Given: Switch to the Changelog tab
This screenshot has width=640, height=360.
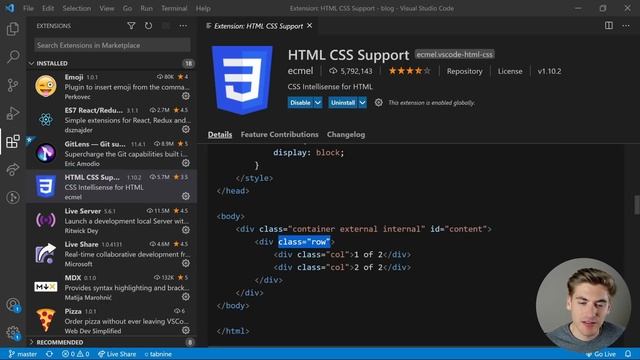Looking at the screenshot, I should tap(346, 134).
